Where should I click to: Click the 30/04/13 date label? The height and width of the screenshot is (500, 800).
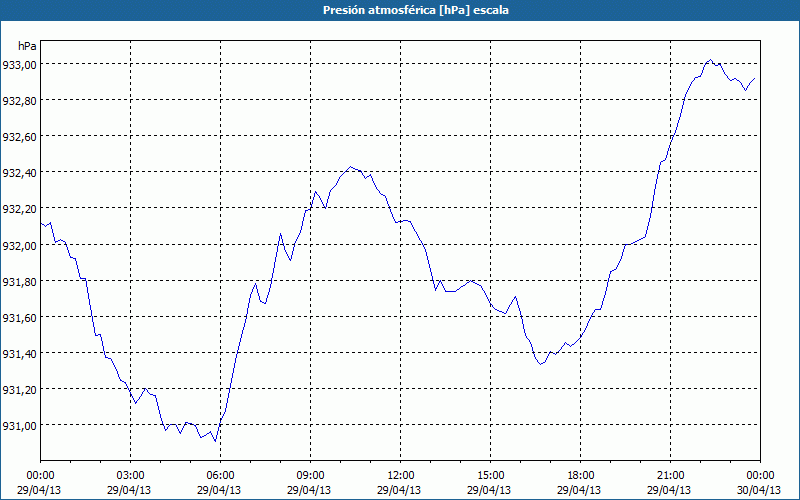759,490
